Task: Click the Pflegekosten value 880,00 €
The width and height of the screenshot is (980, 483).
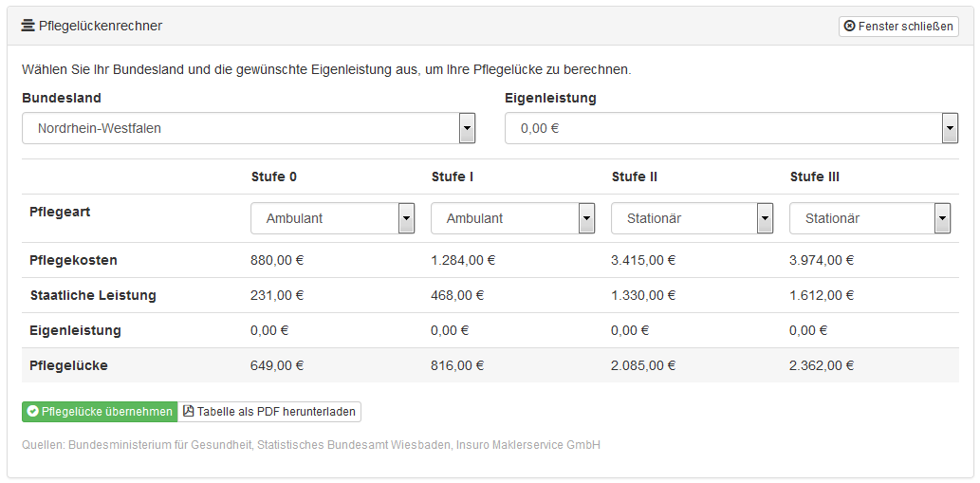Action: click(x=277, y=261)
